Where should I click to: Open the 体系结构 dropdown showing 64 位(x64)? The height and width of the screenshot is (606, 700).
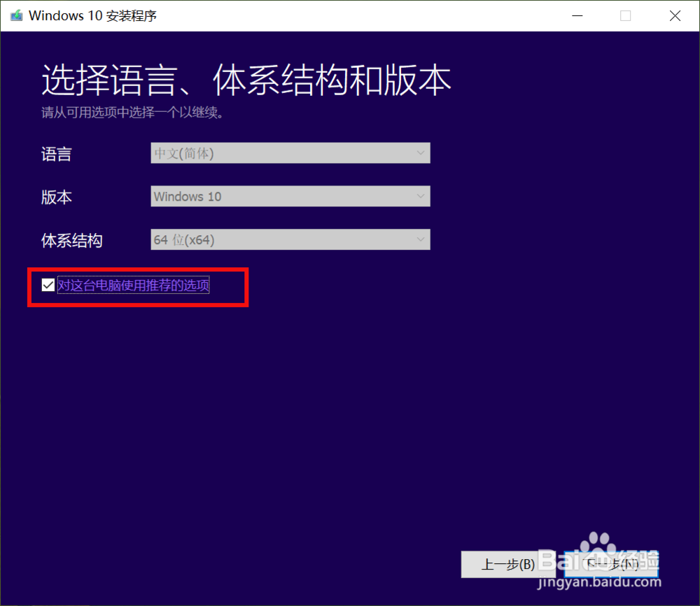point(290,239)
